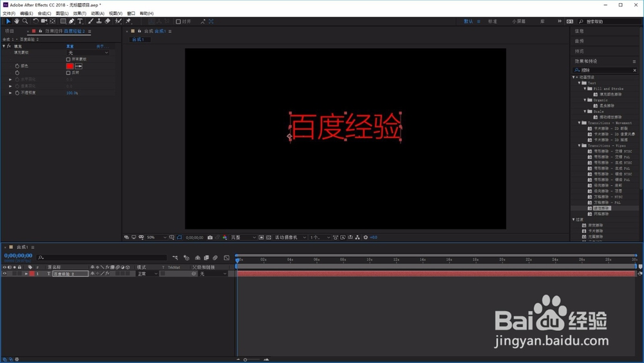Switch to the 项目 panel tab

tap(10, 31)
